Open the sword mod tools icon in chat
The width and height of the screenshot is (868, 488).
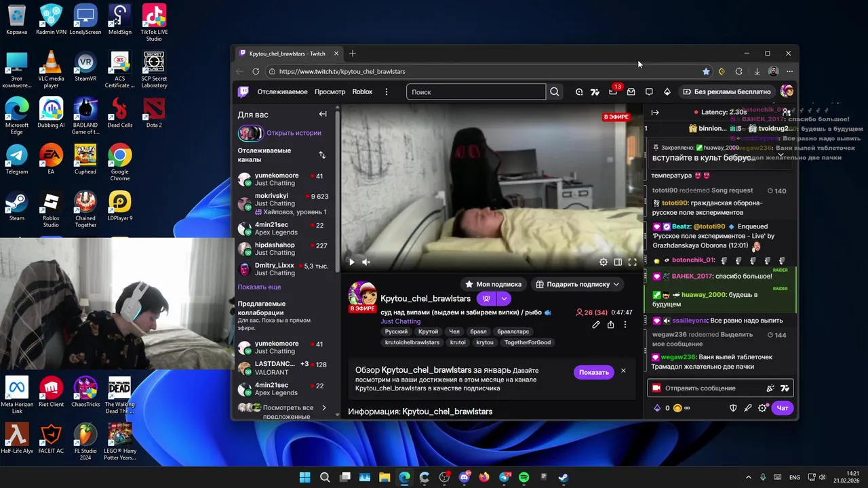(748, 408)
